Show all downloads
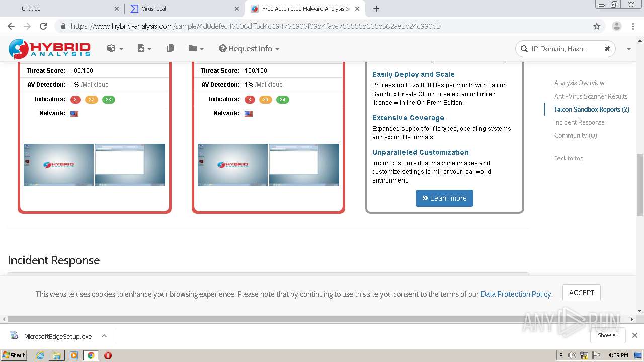 pyautogui.click(x=607, y=335)
